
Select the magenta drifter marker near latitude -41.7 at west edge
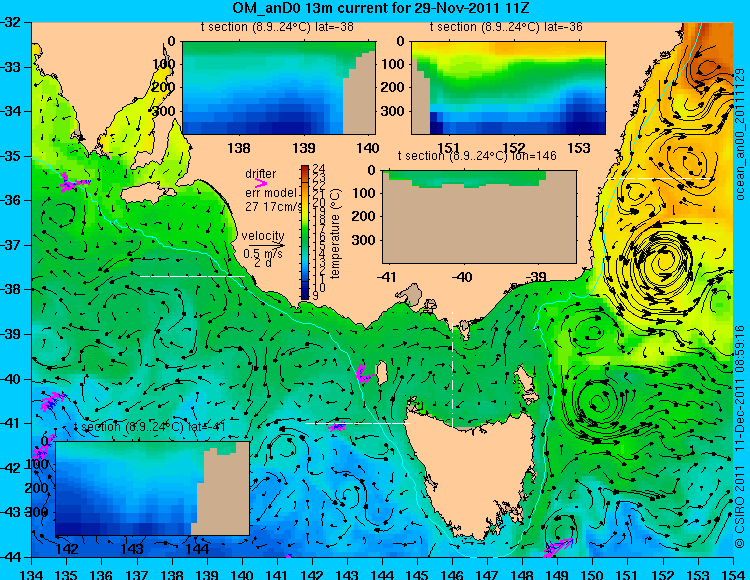click(x=43, y=449)
